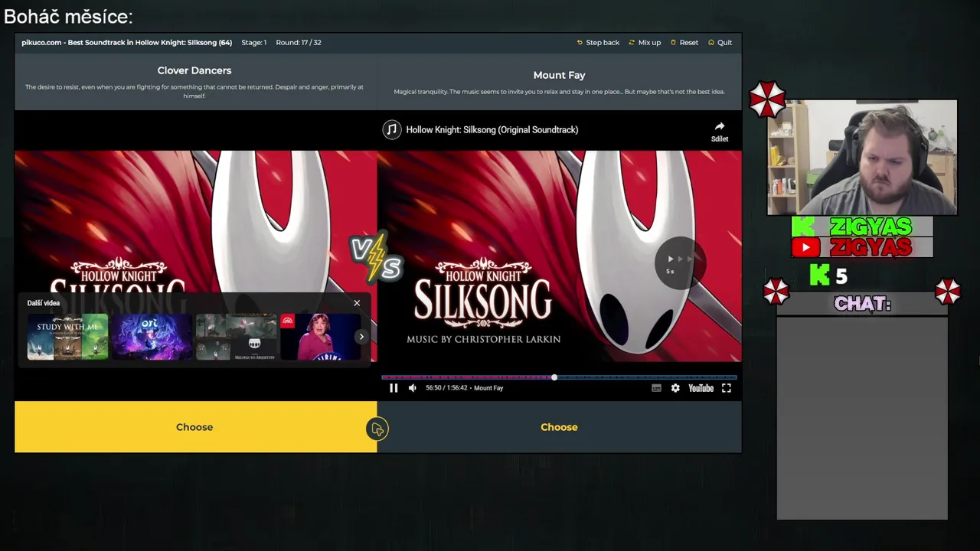Click the YouTube ZIGYAS channel badge
980x551 pixels.
[862, 247]
